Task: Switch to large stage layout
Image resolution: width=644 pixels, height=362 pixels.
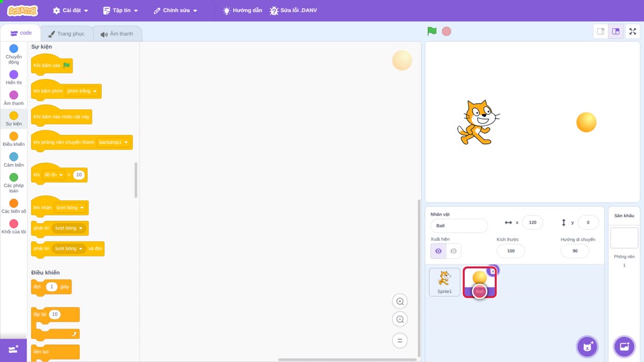Action: [616, 31]
